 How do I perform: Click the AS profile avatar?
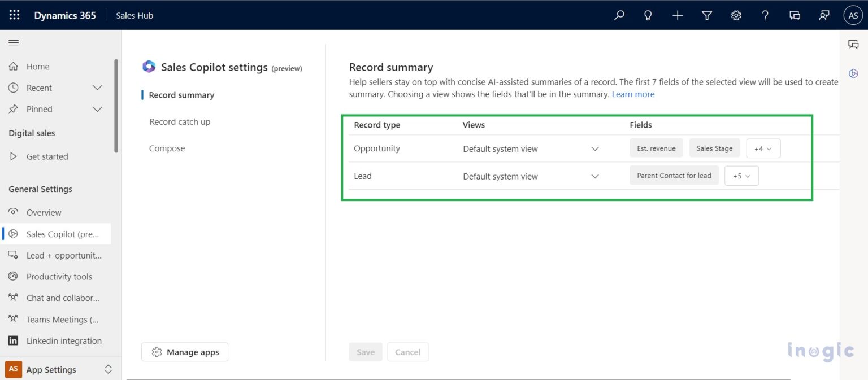coord(853,15)
